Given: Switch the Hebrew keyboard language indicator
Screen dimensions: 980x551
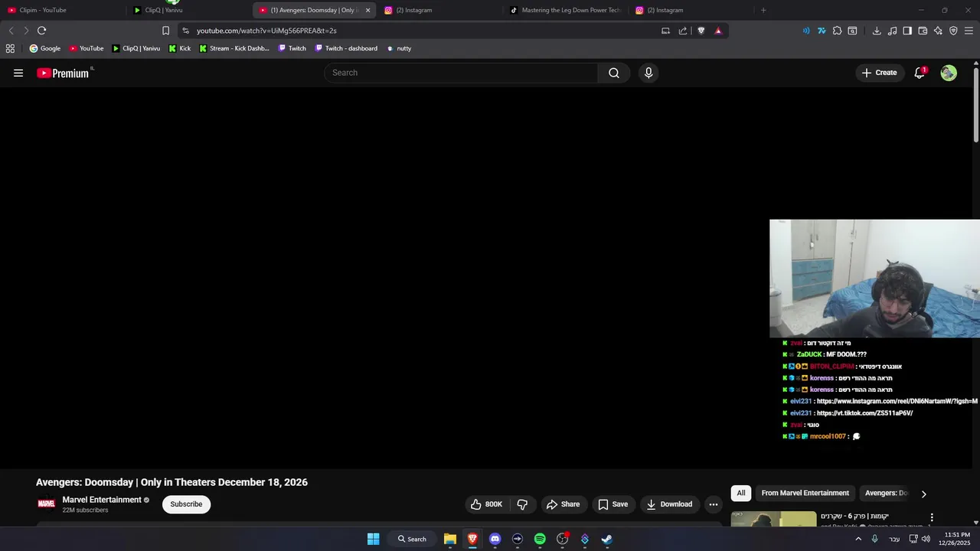Looking at the screenshot, I should coord(894,539).
